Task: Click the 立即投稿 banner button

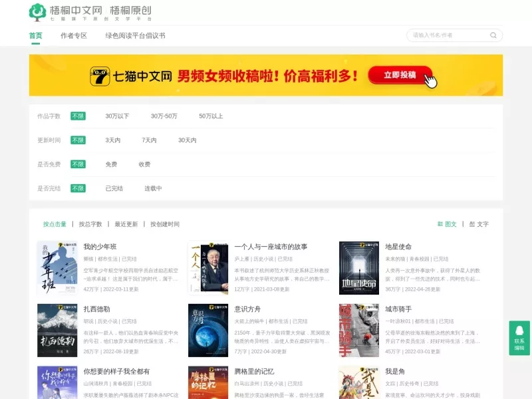Action: [x=400, y=74]
